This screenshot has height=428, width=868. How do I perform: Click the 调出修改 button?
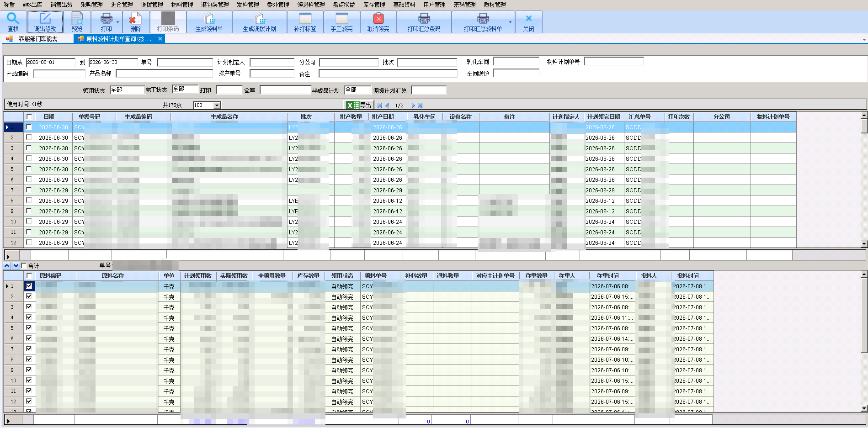[x=45, y=22]
